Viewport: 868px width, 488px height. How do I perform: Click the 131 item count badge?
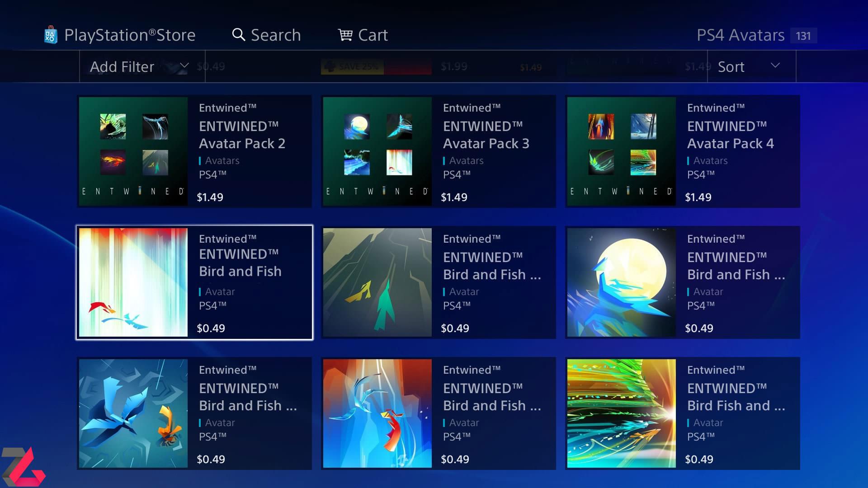pos(803,36)
